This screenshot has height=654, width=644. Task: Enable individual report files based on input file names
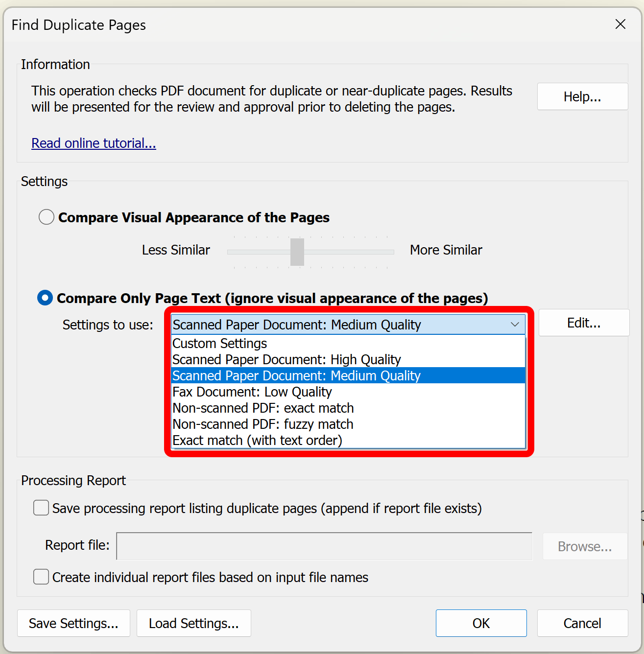tap(41, 577)
